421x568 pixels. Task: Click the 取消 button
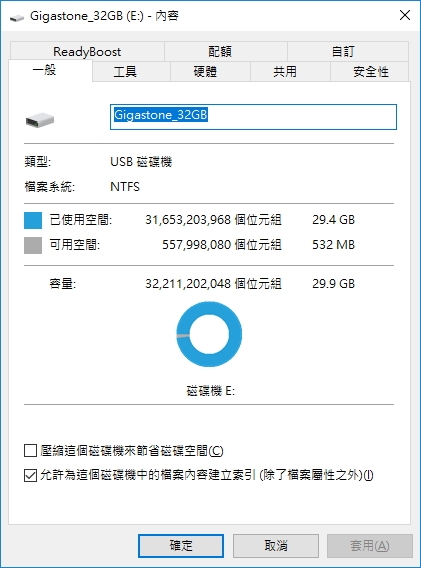[276, 546]
